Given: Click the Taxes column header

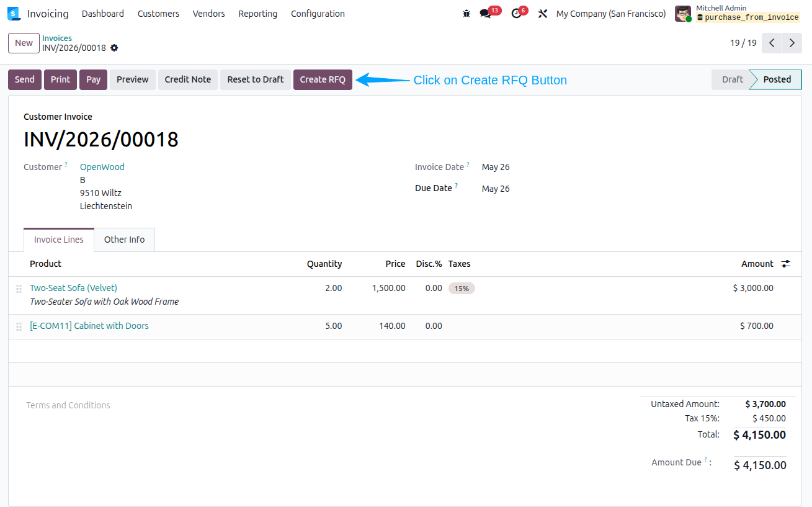Looking at the screenshot, I should coord(460,264).
